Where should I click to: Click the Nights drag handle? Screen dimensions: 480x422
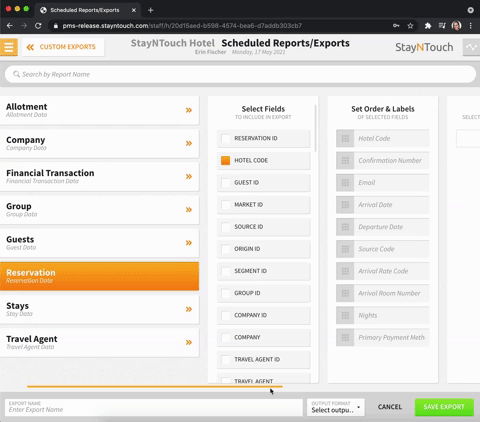tap(345, 315)
